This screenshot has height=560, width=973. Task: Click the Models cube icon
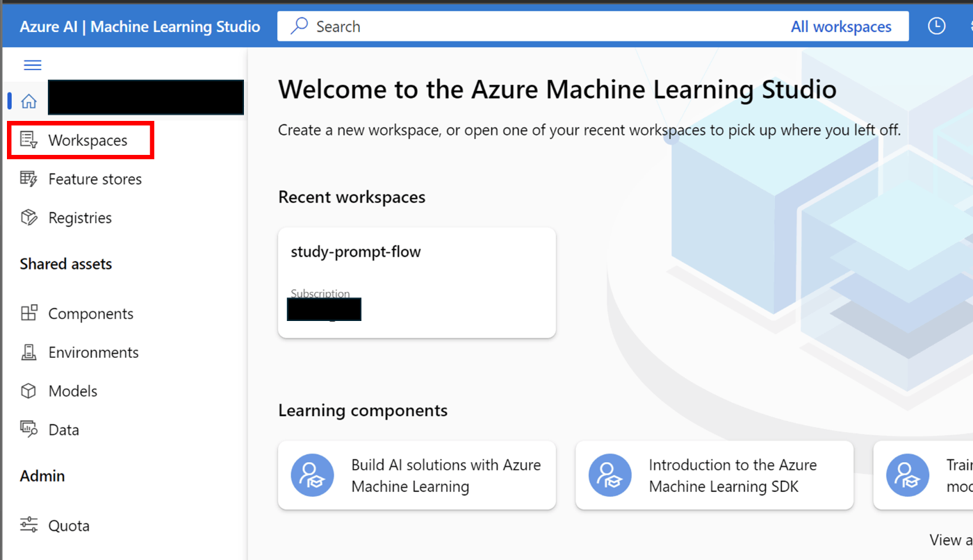coord(28,391)
